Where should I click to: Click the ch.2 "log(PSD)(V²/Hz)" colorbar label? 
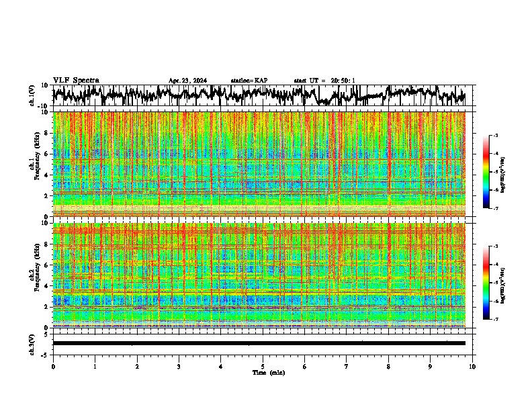click(x=503, y=285)
